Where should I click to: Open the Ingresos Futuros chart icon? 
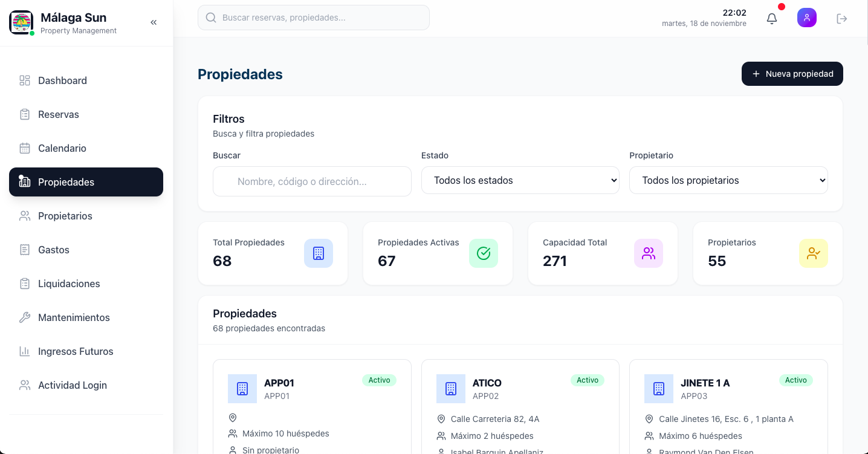[x=24, y=351]
